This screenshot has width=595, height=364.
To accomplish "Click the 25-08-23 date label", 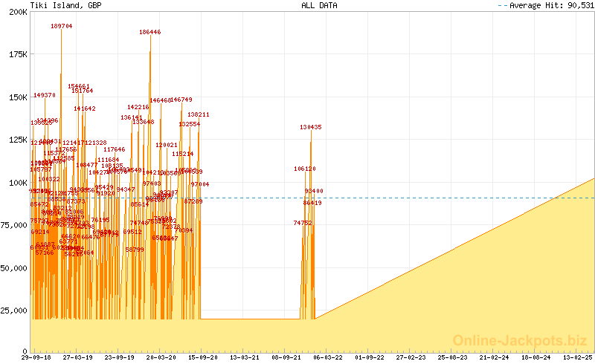I will (x=453, y=358).
